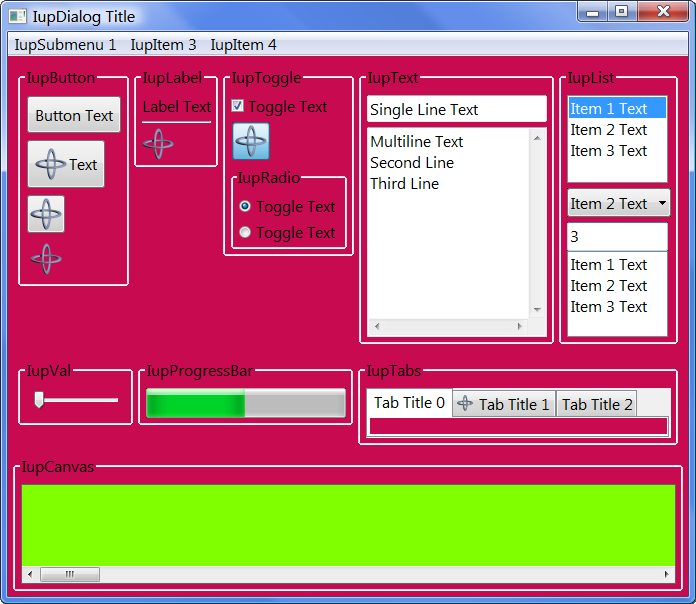Switch to Tab Title 0

click(409, 403)
